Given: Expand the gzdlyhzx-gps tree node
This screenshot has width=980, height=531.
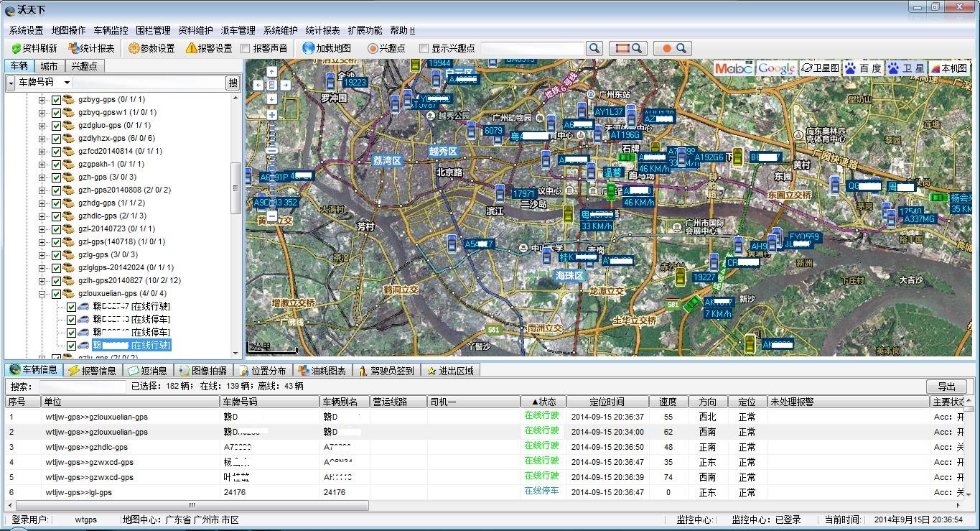Looking at the screenshot, I should pos(42,139).
